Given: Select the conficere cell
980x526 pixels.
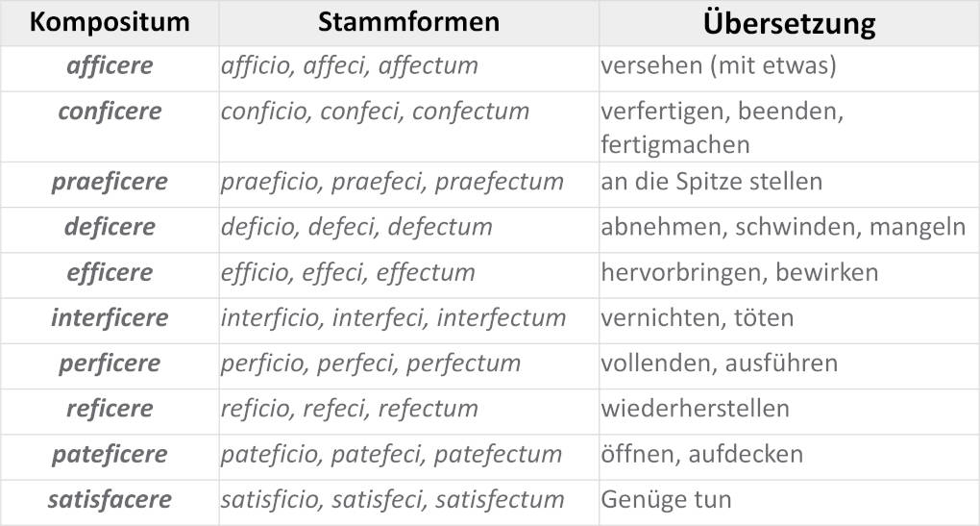Looking at the screenshot, I should click(110, 112).
